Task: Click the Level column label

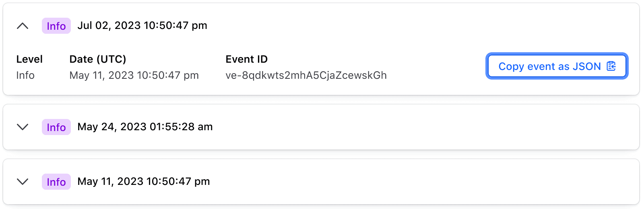Action: pos(29,59)
